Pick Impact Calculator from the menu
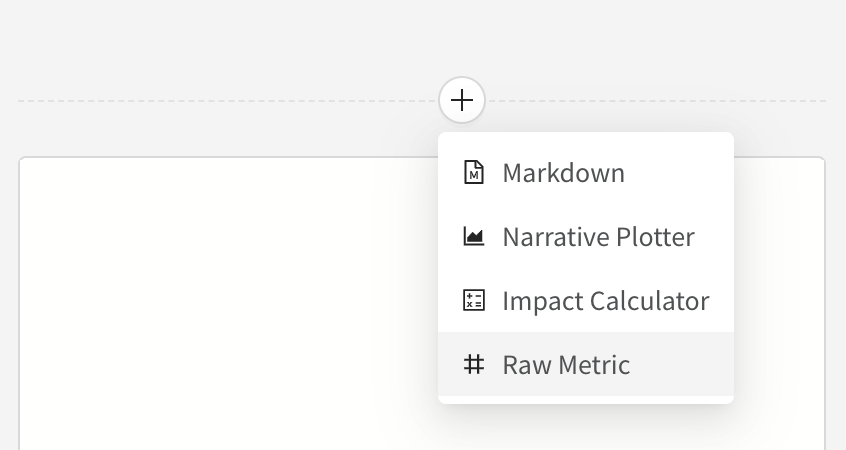 pos(585,301)
